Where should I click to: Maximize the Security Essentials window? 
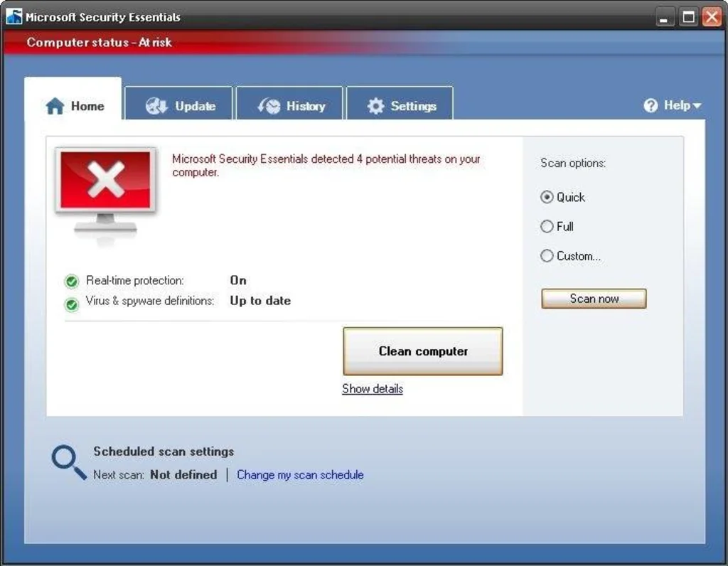[688, 18]
